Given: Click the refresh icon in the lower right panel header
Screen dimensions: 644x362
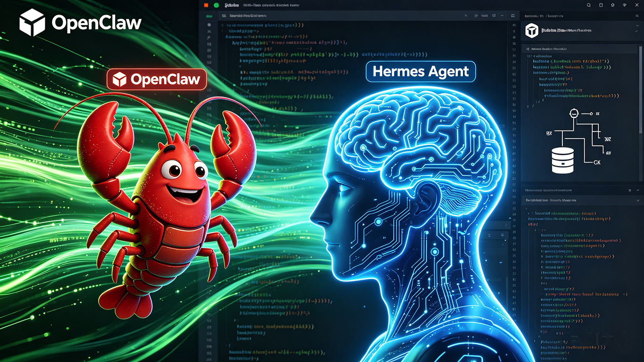Looking at the screenshot, I should (x=630, y=190).
